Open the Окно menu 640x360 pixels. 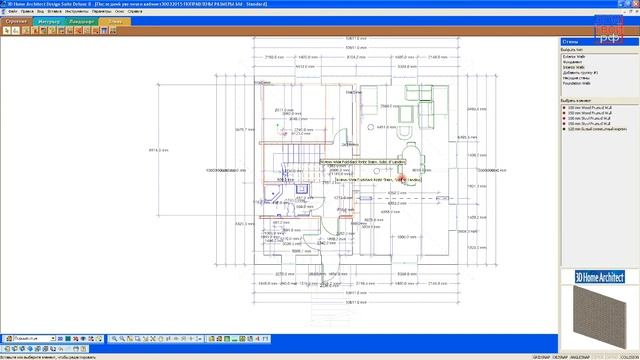coord(119,11)
